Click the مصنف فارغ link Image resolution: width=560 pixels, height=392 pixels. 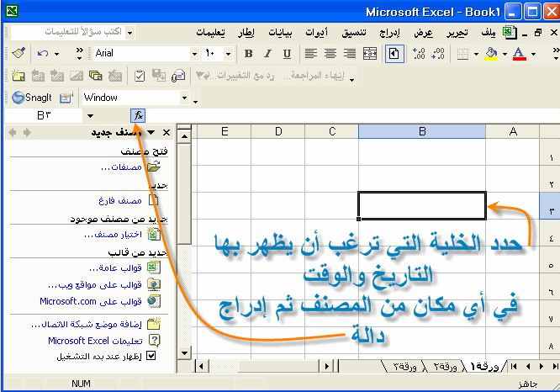tap(120, 200)
